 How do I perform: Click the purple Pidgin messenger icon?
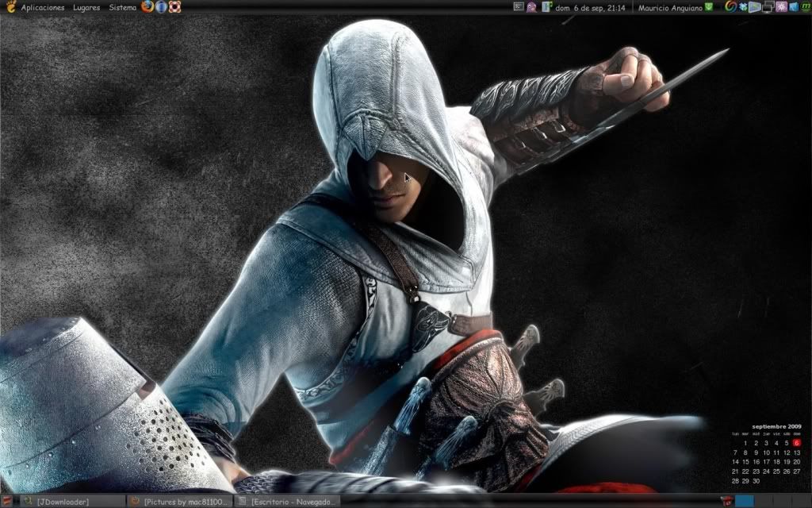(x=532, y=7)
